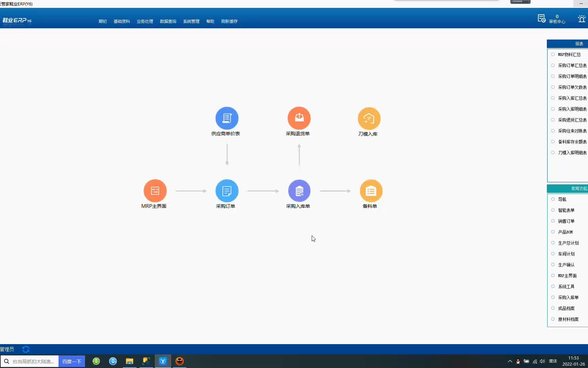Select the 采购订单欠数表 report radio

click(x=553, y=87)
